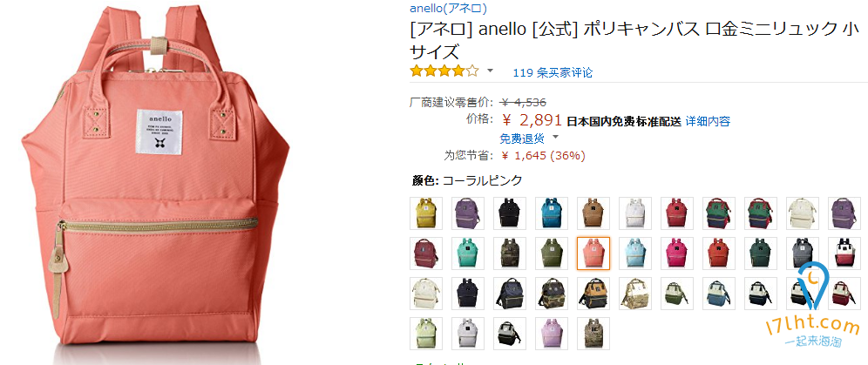Choose the hot pink backpack swatch
The width and height of the screenshot is (868, 365).
[x=677, y=253]
